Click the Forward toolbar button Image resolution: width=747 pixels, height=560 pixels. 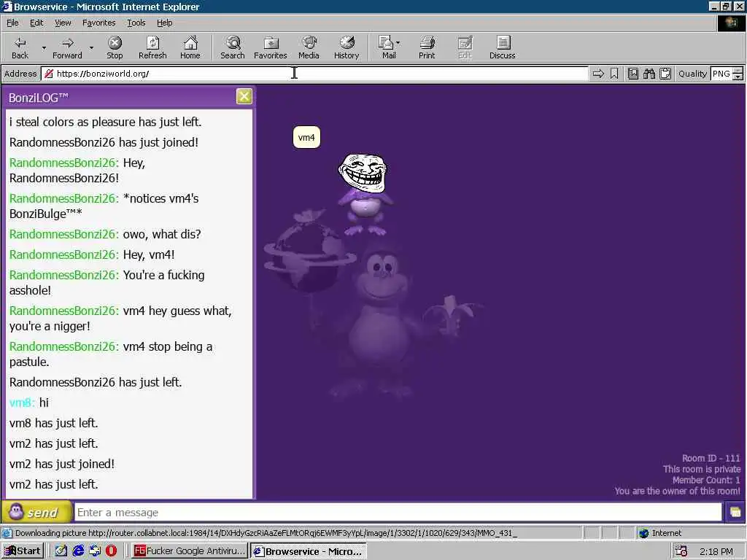click(x=67, y=47)
